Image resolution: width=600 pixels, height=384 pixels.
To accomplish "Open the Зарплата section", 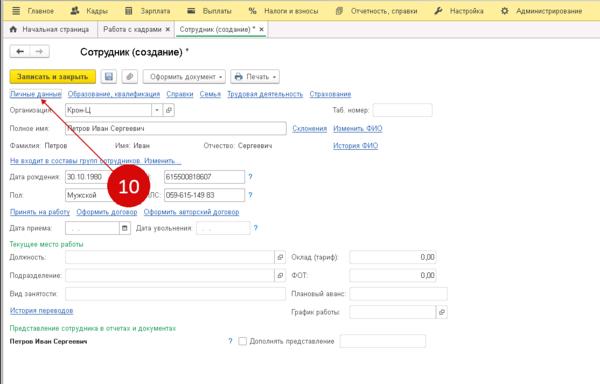I will click(148, 11).
